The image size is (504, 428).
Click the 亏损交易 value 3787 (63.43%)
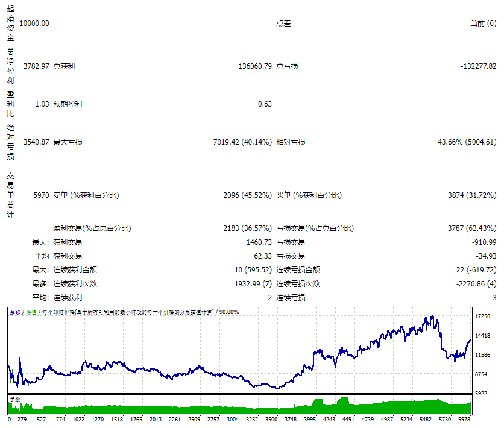click(471, 228)
